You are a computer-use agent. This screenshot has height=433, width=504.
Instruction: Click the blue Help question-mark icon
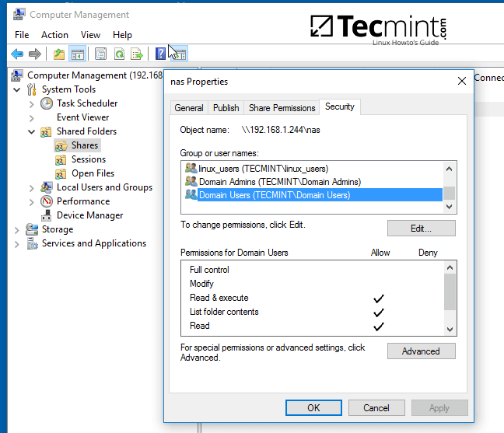point(160,54)
